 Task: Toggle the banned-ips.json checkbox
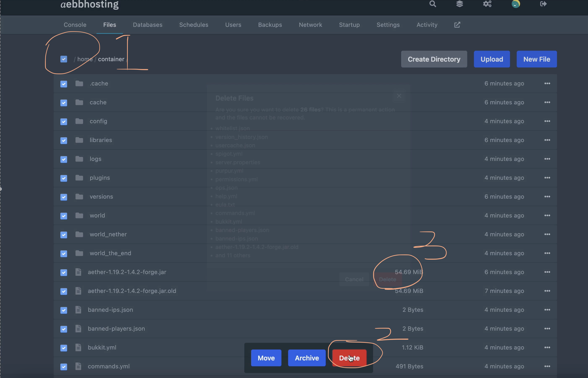[64, 310]
